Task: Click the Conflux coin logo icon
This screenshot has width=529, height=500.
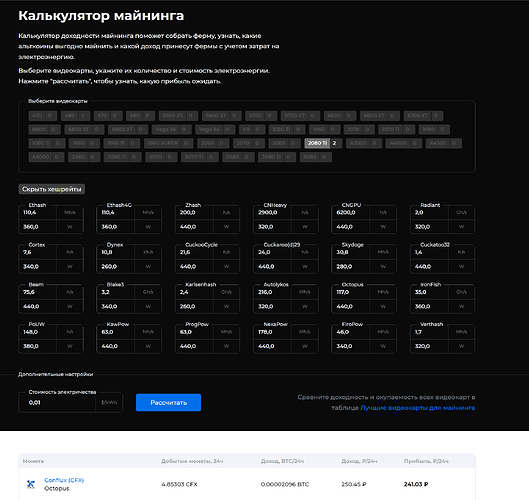Action: (31, 484)
